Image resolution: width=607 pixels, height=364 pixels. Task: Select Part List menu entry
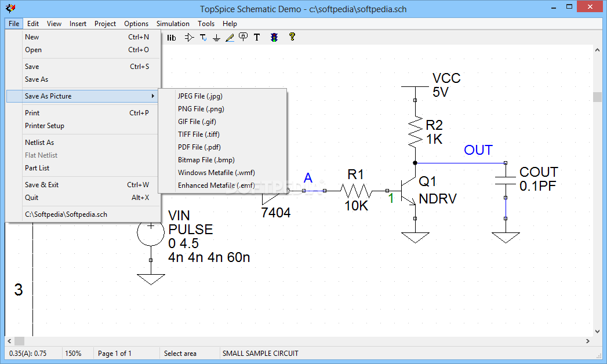(83, 168)
